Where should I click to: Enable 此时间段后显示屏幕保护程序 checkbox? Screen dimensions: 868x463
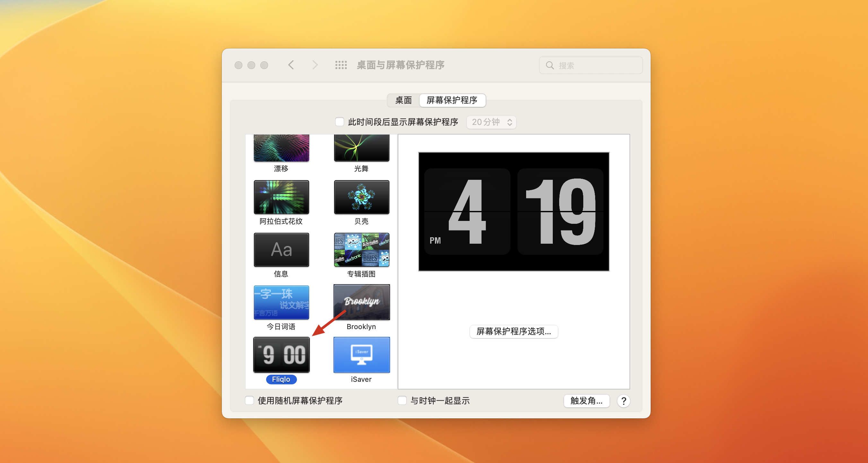339,122
